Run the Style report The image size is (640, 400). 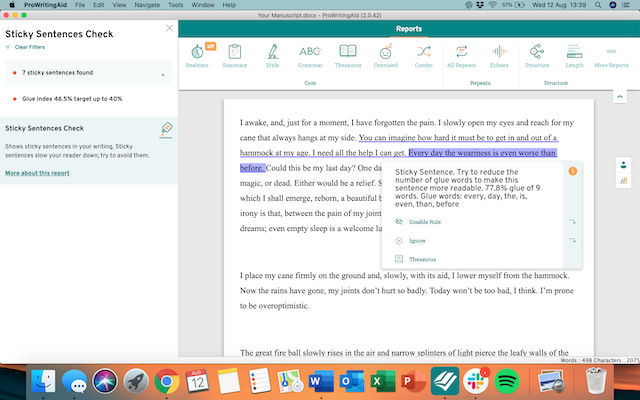[x=273, y=56]
